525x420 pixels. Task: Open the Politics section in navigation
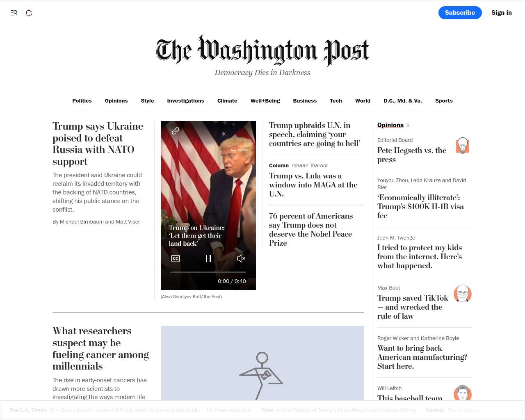82,101
